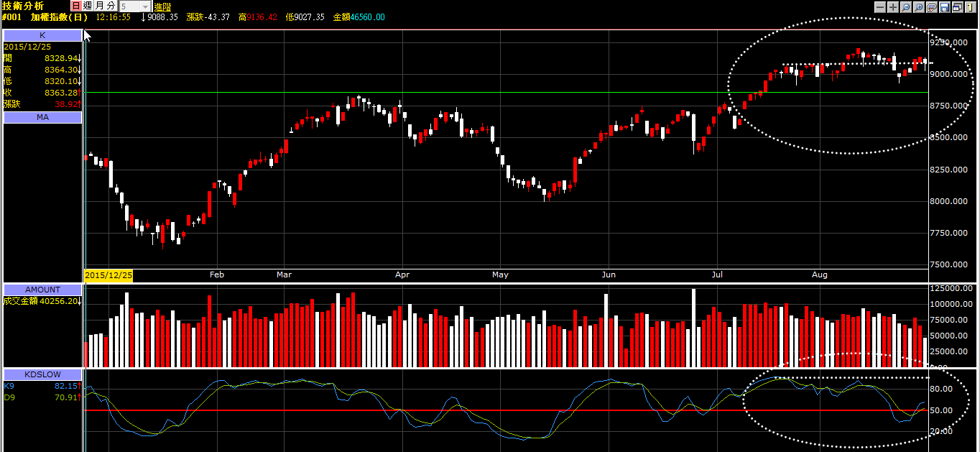Click the #001 symbol code
The height and width of the screenshot is (452, 980).
click(x=12, y=17)
